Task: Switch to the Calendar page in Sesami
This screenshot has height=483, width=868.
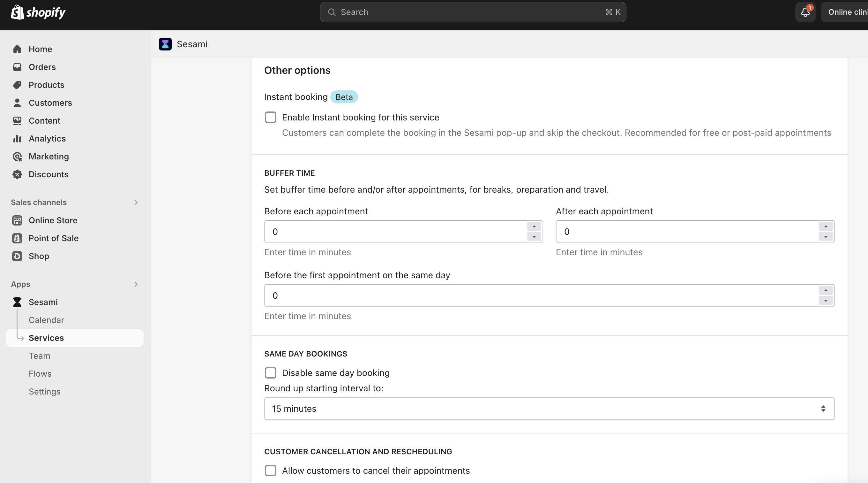Action: [x=46, y=320]
